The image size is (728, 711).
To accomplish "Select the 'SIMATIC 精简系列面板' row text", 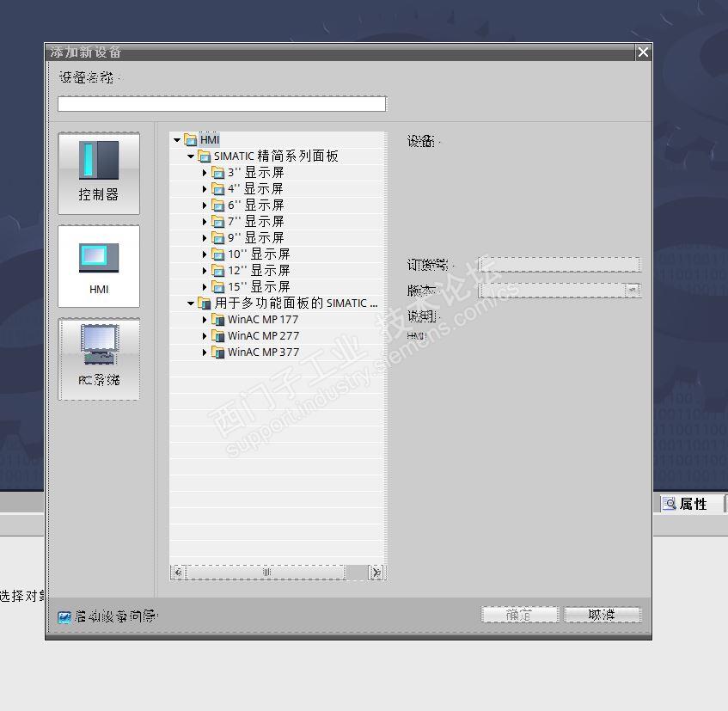I will [276, 156].
